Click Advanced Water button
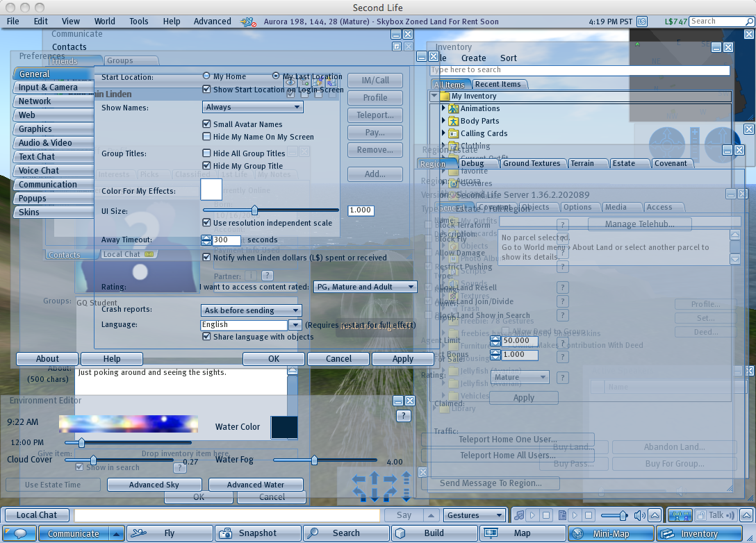756x543 pixels. click(256, 485)
